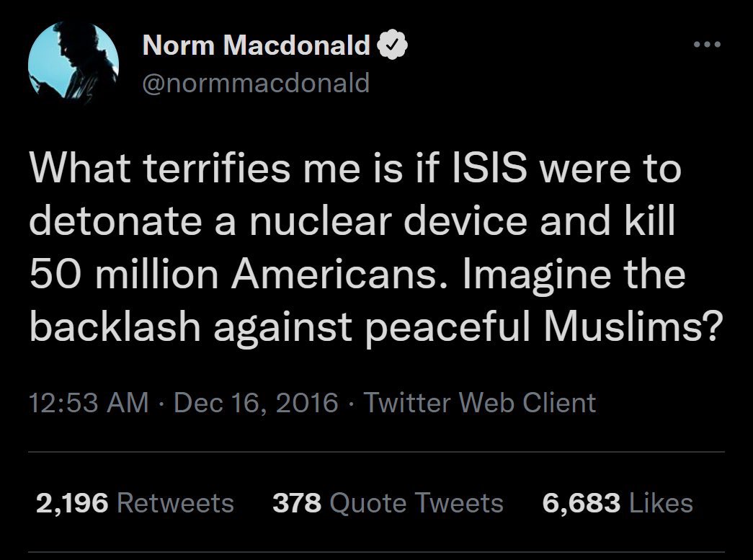Open the 12:53 AM timestamp link
Viewport: 753px width, 560px height.
click(x=89, y=402)
